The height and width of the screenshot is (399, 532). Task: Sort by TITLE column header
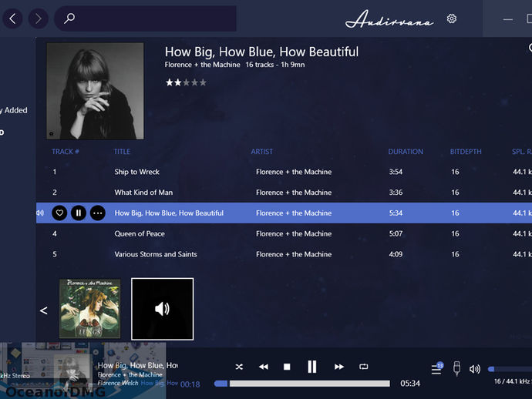point(122,152)
